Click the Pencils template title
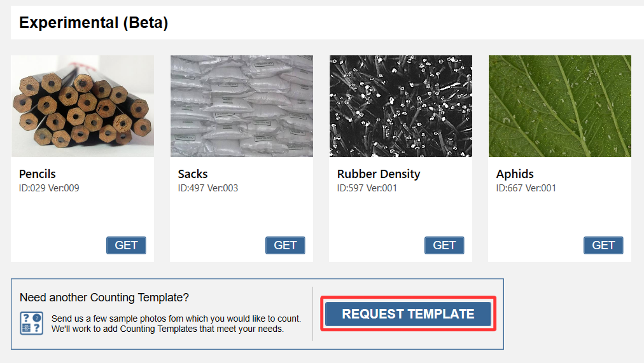Viewport: 644px width, 363px height. [38, 174]
